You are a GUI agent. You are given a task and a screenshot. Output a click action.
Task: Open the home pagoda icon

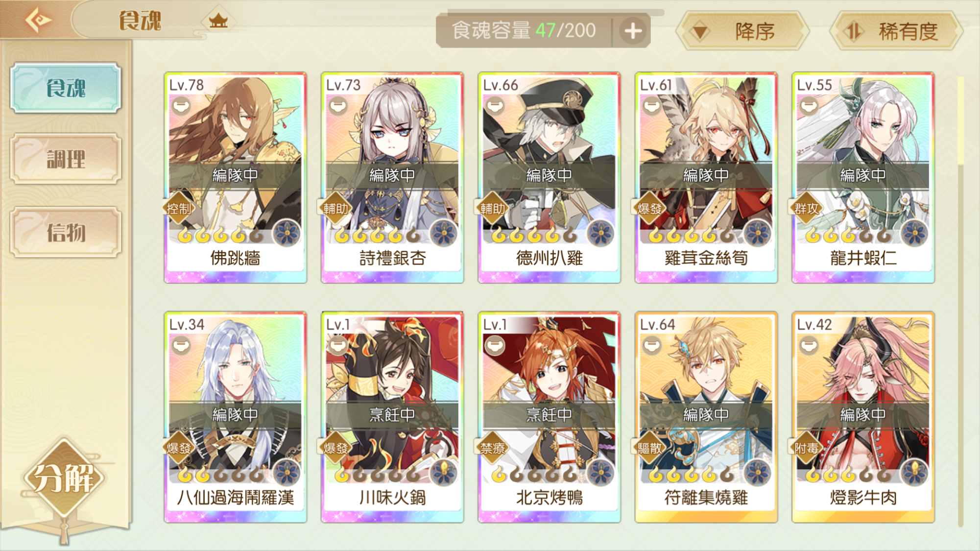pos(218,21)
